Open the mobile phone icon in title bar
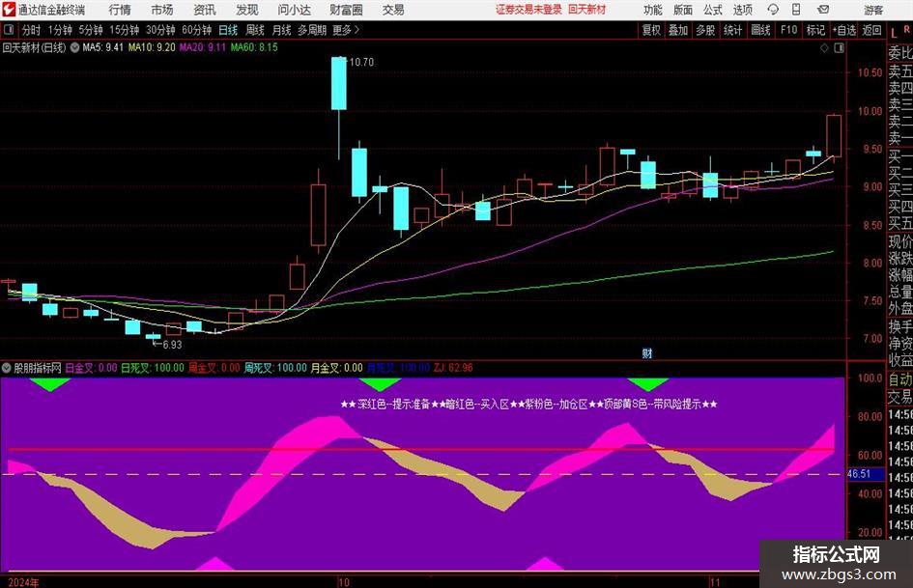This screenshot has width=913, height=588. [x=796, y=10]
